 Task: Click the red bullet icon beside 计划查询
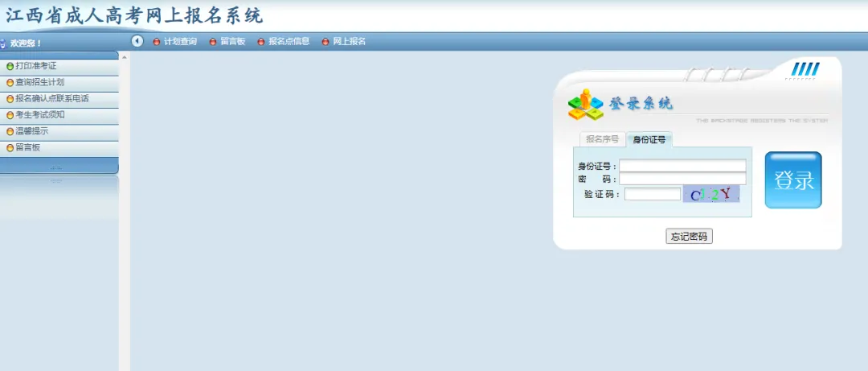157,42
